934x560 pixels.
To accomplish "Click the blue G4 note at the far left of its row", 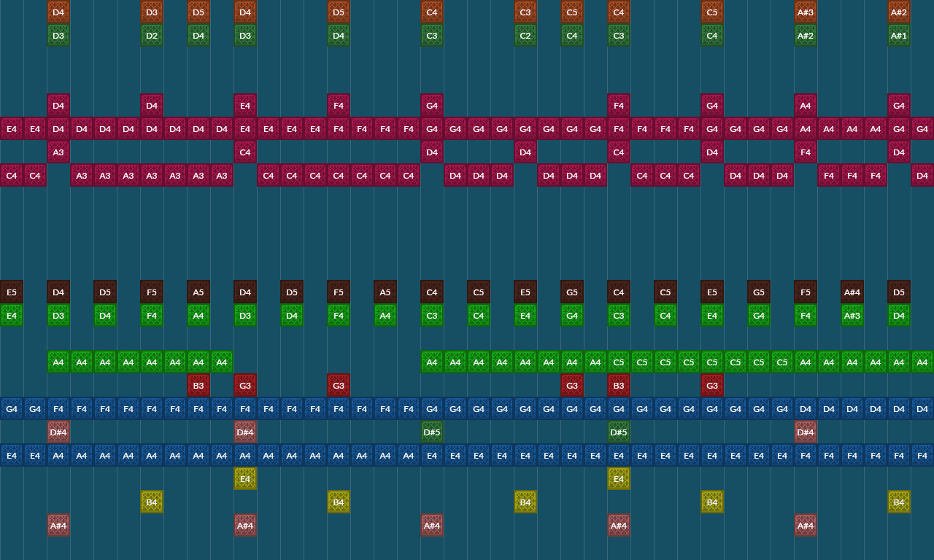I will point(11,408).
